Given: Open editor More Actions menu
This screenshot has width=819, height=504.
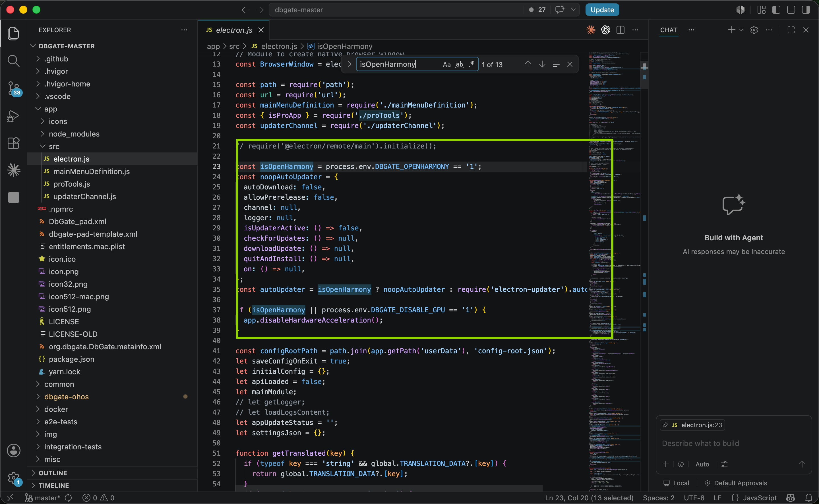Looking at the screenshot, I should (635, 30).
